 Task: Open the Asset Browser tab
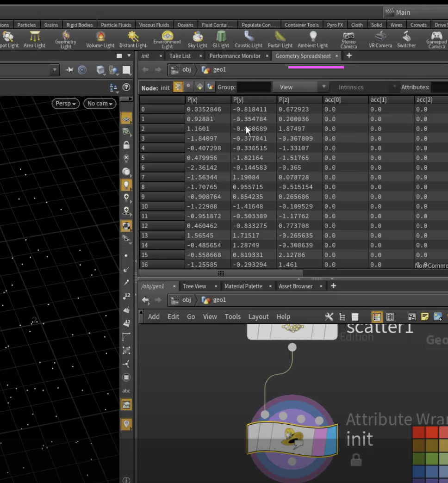click(x=296, y=286)
